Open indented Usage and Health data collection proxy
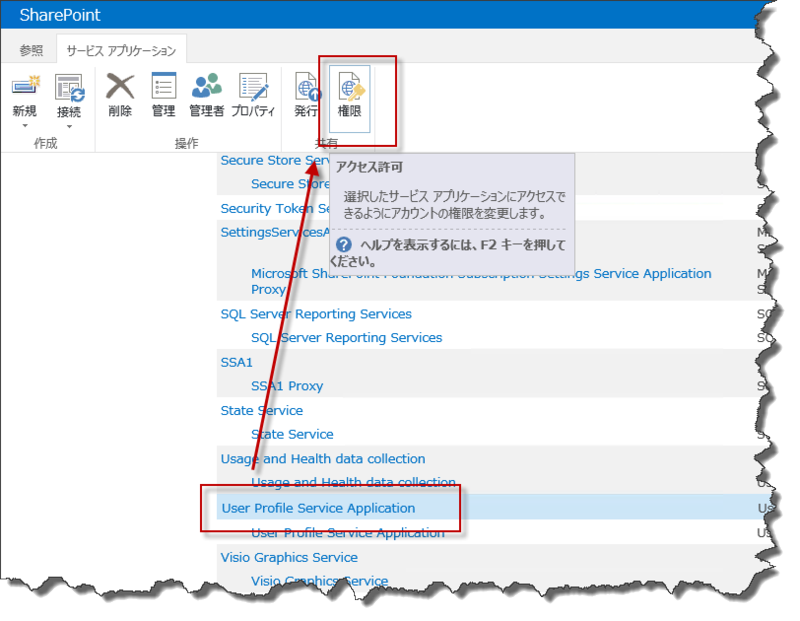 click(x=353, y=482)
